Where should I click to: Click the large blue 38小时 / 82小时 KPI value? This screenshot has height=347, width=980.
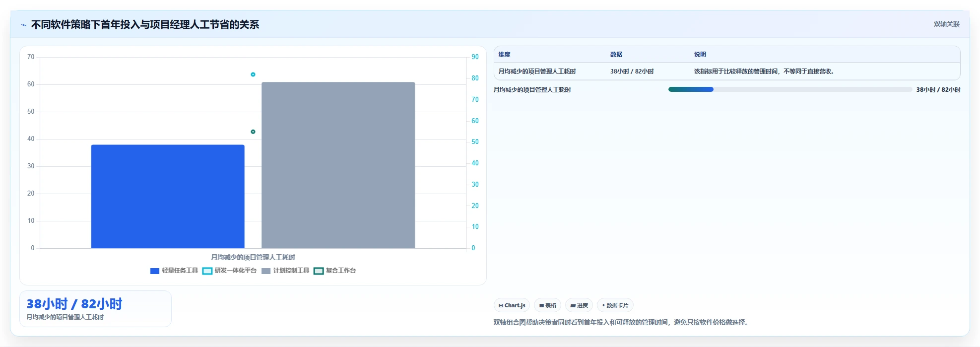pyautogui.click(x=74, y=304)
